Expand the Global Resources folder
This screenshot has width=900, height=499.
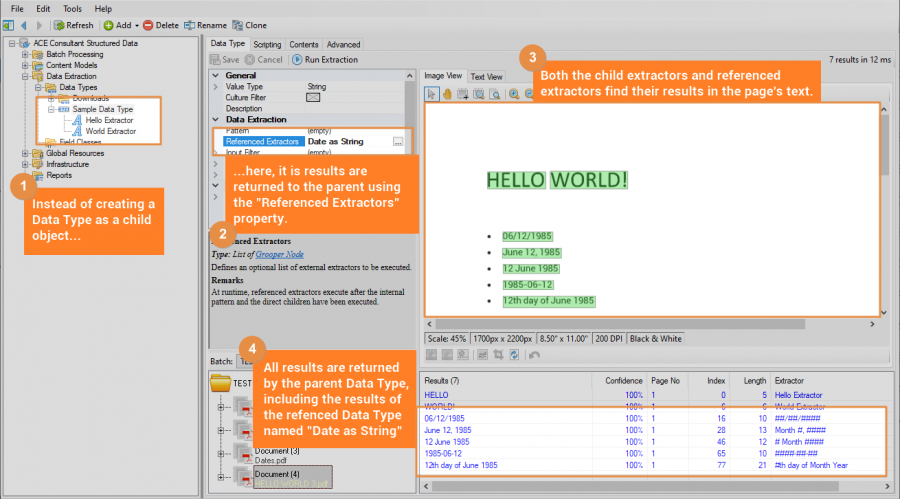(x=26, y=153)
